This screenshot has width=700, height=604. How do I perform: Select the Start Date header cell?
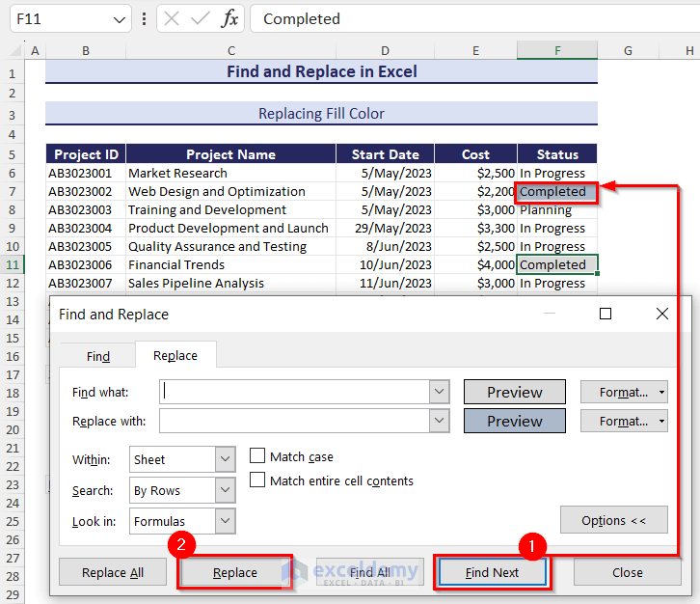point(385,154)
